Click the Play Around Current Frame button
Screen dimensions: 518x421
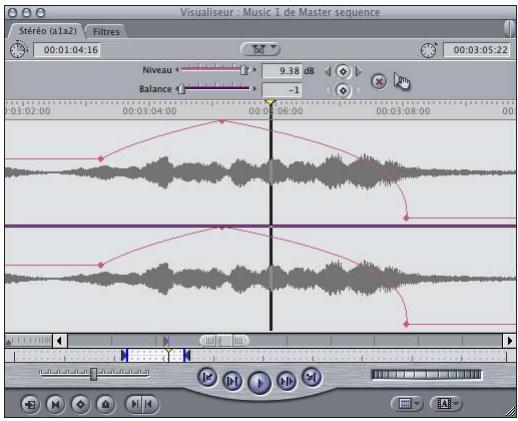point(286,381)
